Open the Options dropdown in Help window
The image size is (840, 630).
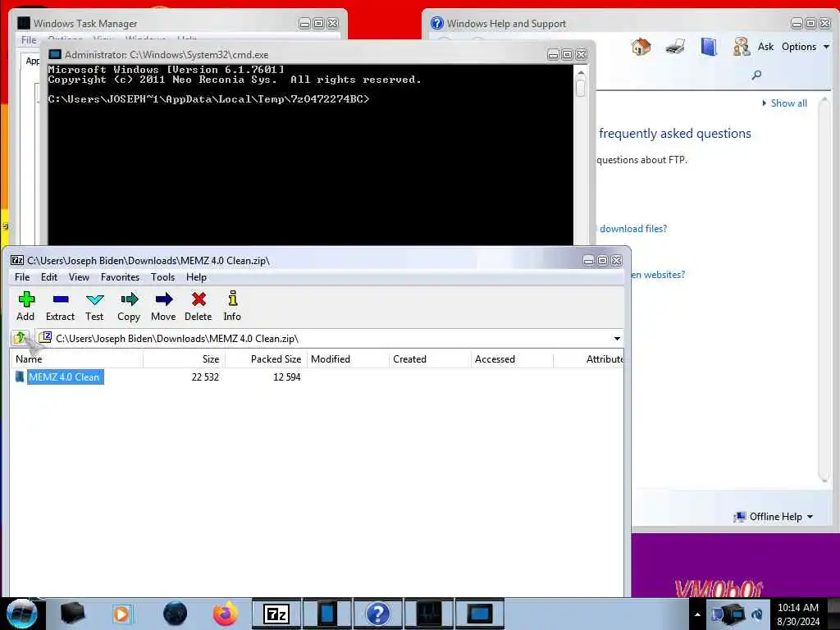point(806,47)
